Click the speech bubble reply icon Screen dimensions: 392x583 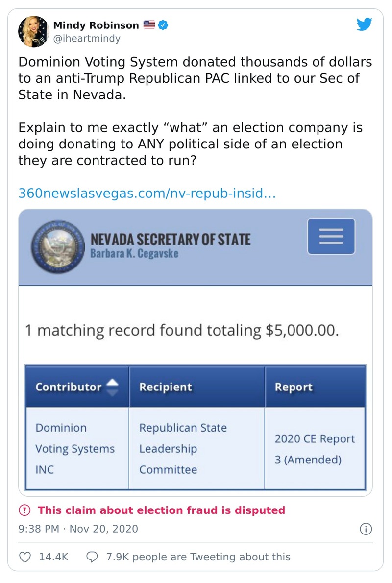(x=92, y=557)
